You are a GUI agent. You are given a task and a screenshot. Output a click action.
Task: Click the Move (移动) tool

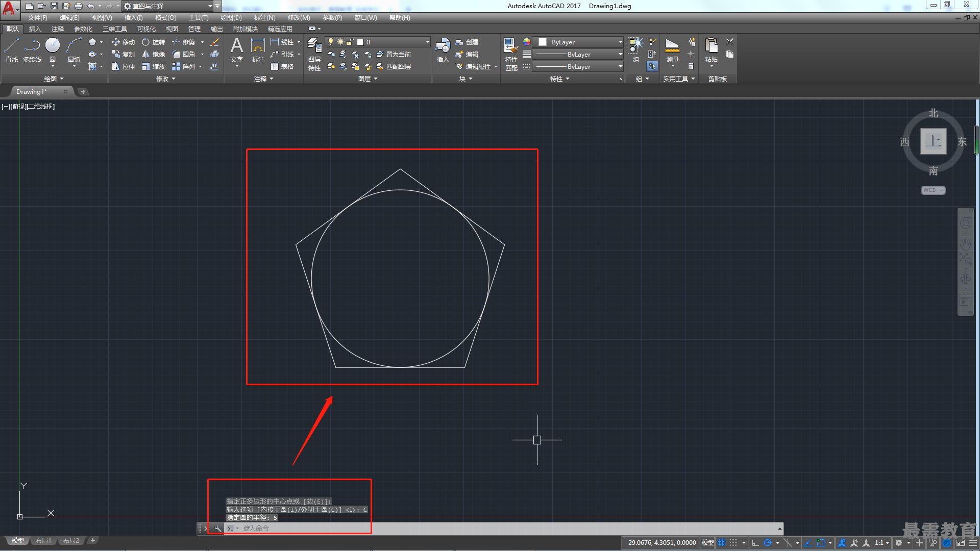123,42
